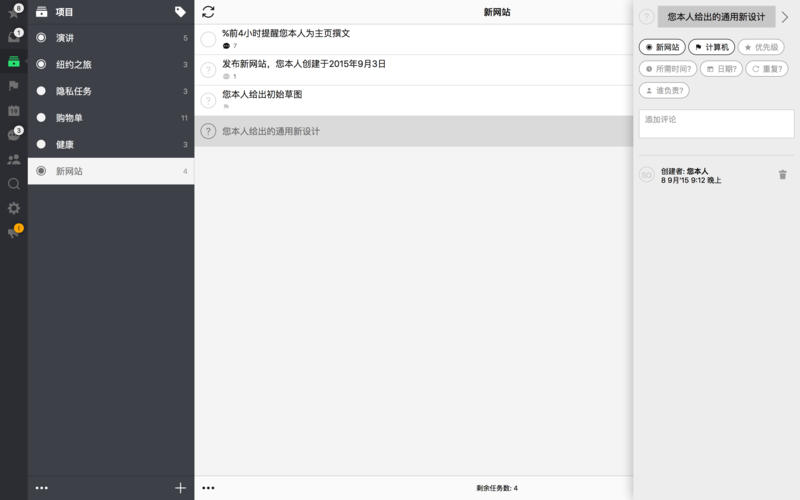Assign responsibility via 谁负责? chip
The height and width of the screenshot is (500, 800).
tap(664, 90)
